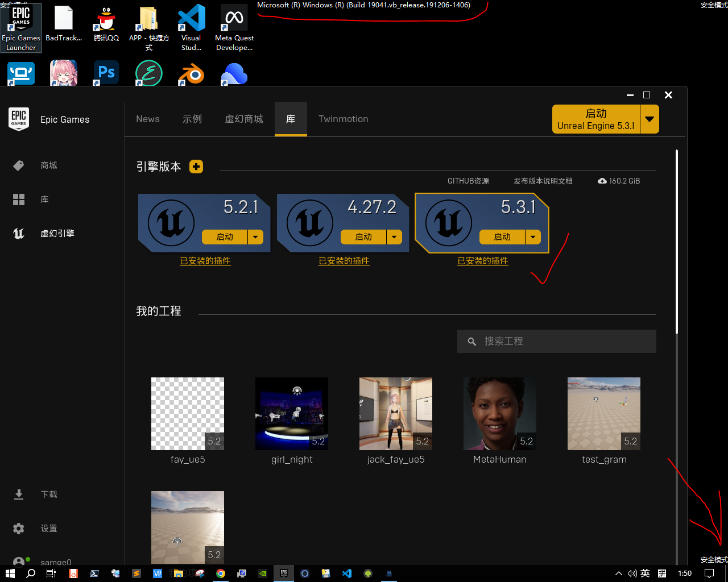Select the Meta Quest Developer desktop shortcut
The width and height of the screenshot is (728, 582).
pos(234,28)
